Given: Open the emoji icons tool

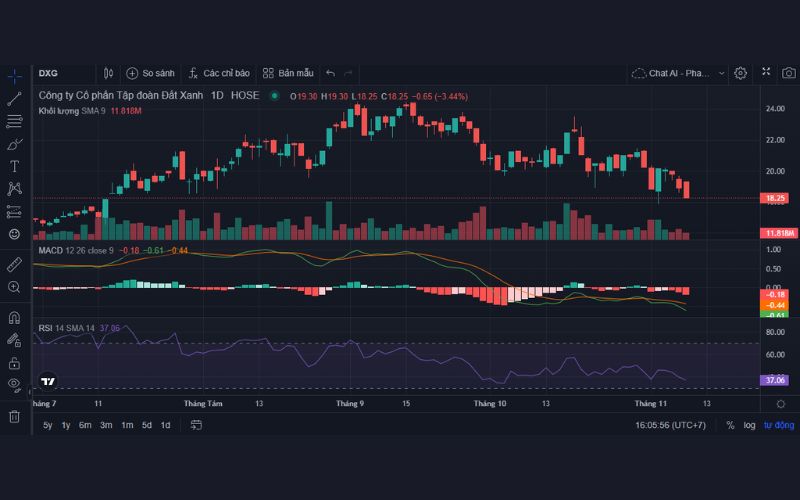Looking at the screenshot, I should pos(14,234).
